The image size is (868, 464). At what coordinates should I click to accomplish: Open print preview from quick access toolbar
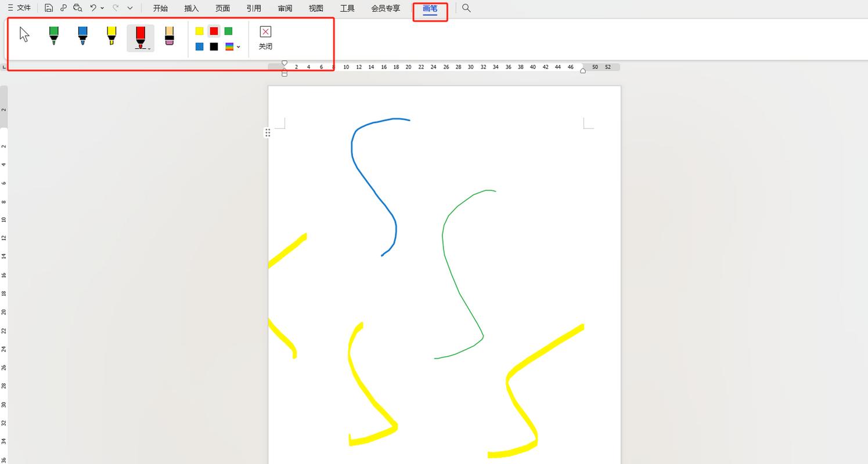[x=78, y=8]
